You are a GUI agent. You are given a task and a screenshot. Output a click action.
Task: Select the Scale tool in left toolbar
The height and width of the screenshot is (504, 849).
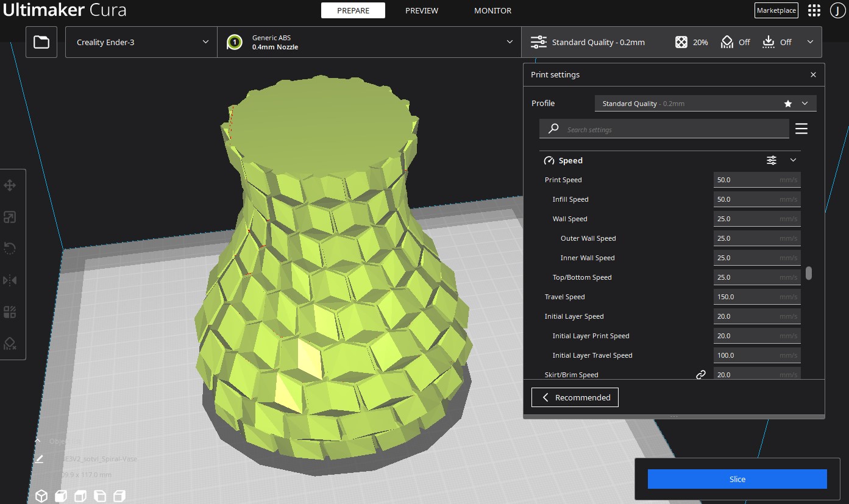pos(10,217)
